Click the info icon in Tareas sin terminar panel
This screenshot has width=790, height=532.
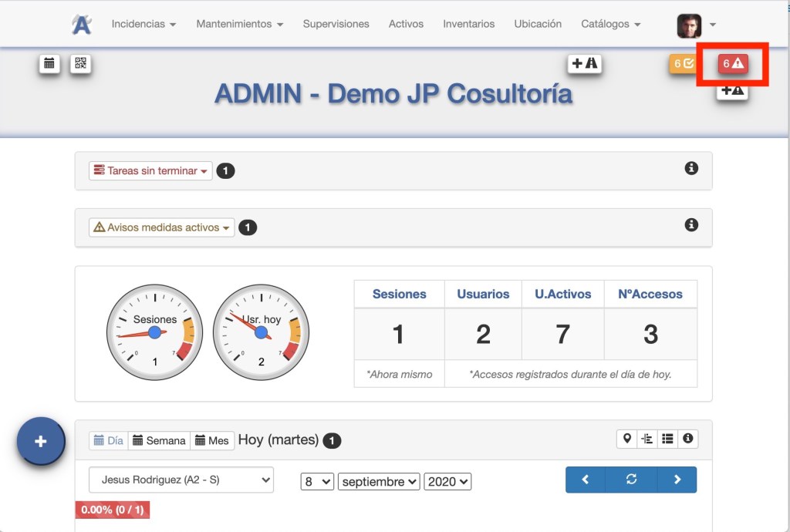click(691, 168)
